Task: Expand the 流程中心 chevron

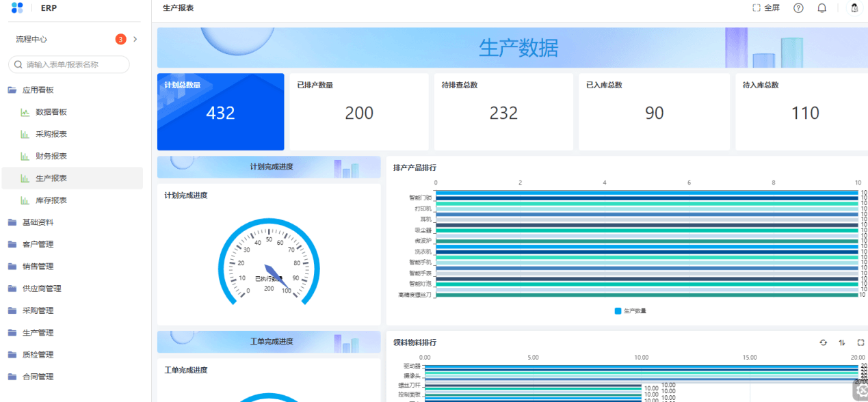Action: (135, 40)
